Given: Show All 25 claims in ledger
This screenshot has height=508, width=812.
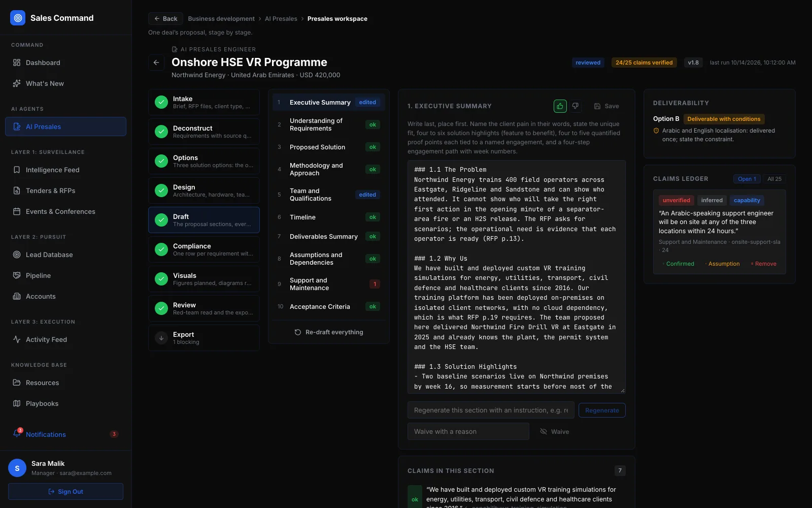Looking at the screenshot, I should pyautogui.click(x=774, y=179).
